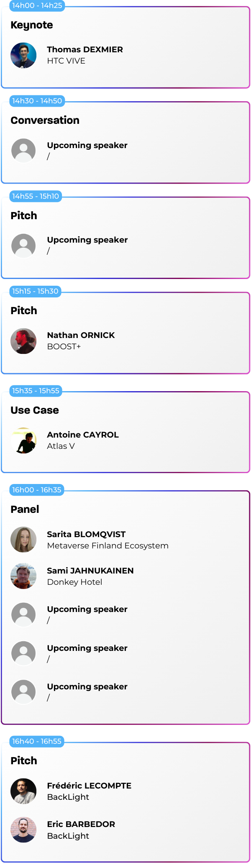
Task: Click the Thomas DEXMIER speaker name
Action: pos(85,50)
